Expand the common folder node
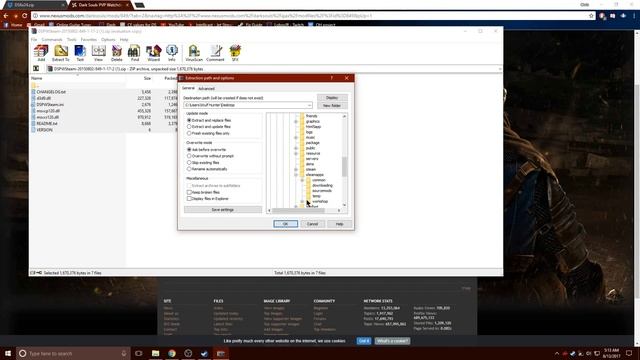The image size is (640, 360). click(x=302, y=180)
